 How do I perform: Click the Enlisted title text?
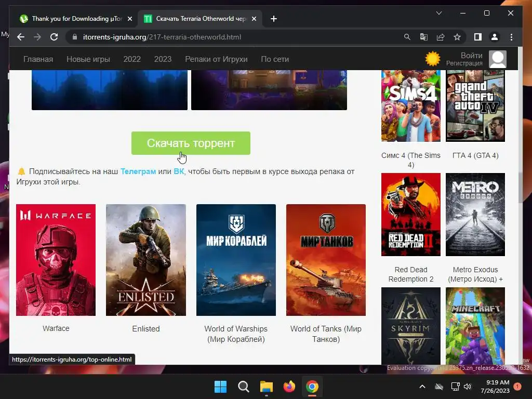tap(146, 329)
